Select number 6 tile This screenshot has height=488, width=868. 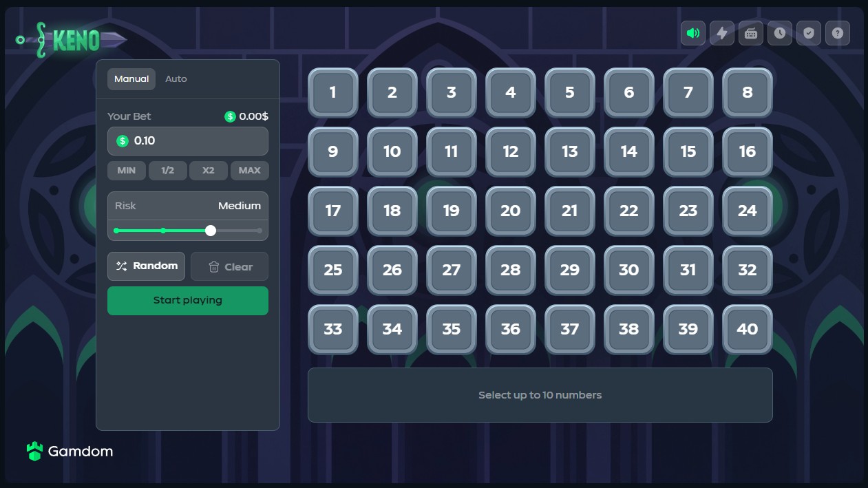(629, 93)
